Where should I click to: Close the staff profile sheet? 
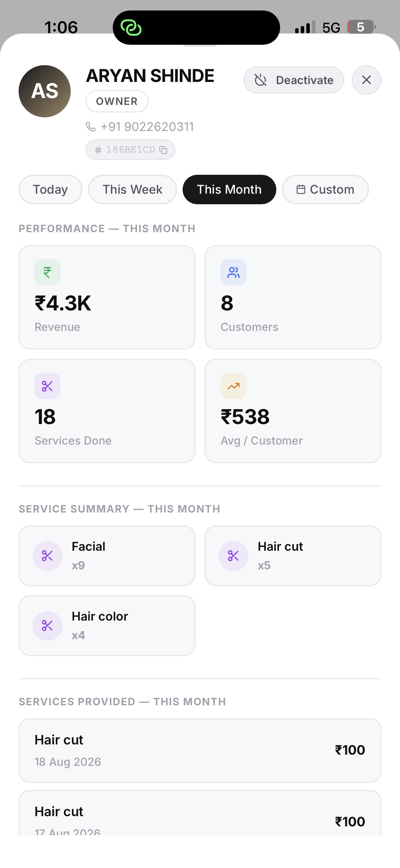coord(366,80)
